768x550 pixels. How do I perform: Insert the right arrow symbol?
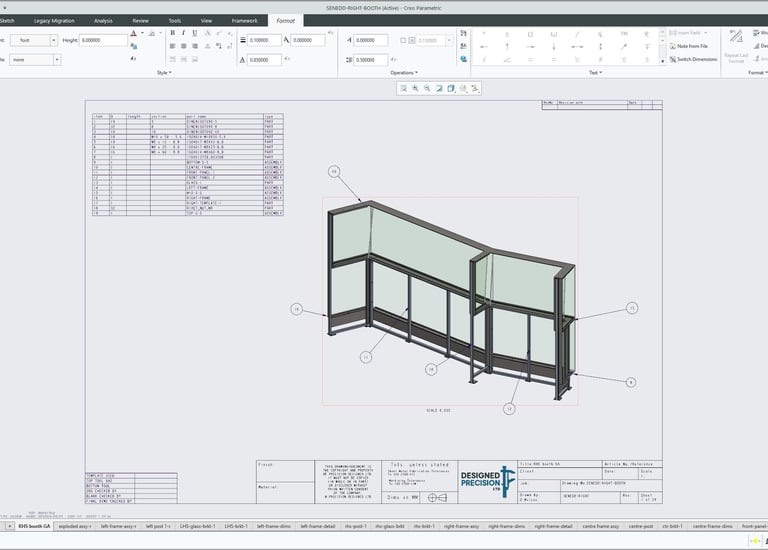(530, 47)
